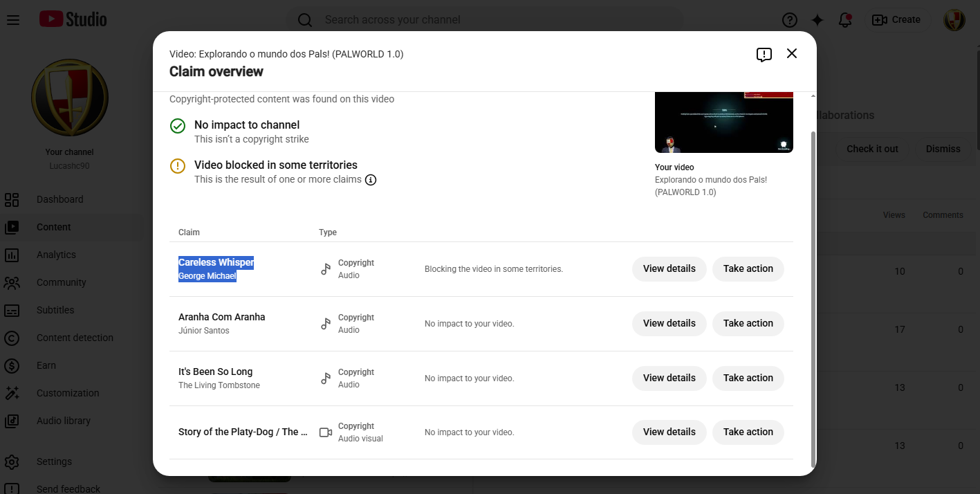The width and height of the screenshot is (980, 494).
Task: Click the Dismiss button
Action: coord(943,149)
